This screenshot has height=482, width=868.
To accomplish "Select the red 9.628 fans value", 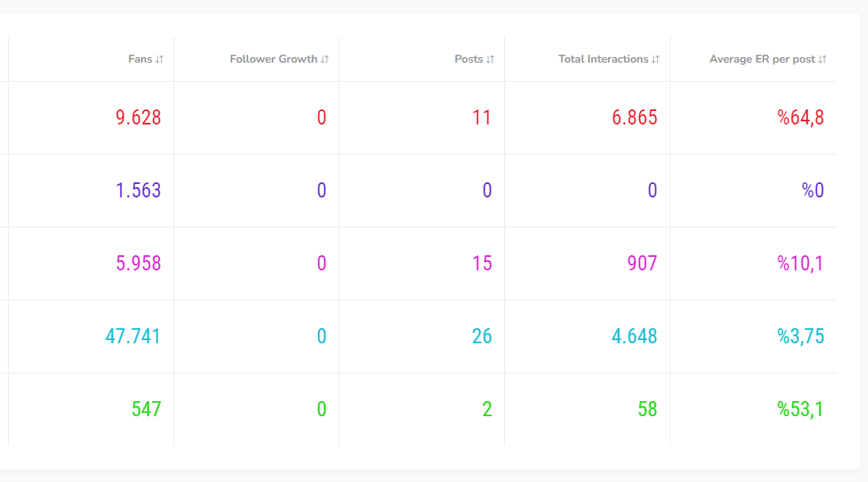I will click(138, 118).
